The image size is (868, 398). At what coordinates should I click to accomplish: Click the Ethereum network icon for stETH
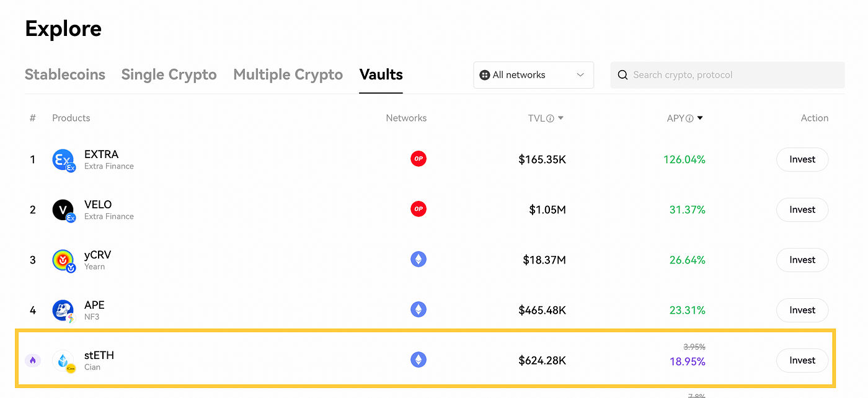click(418, 360)
